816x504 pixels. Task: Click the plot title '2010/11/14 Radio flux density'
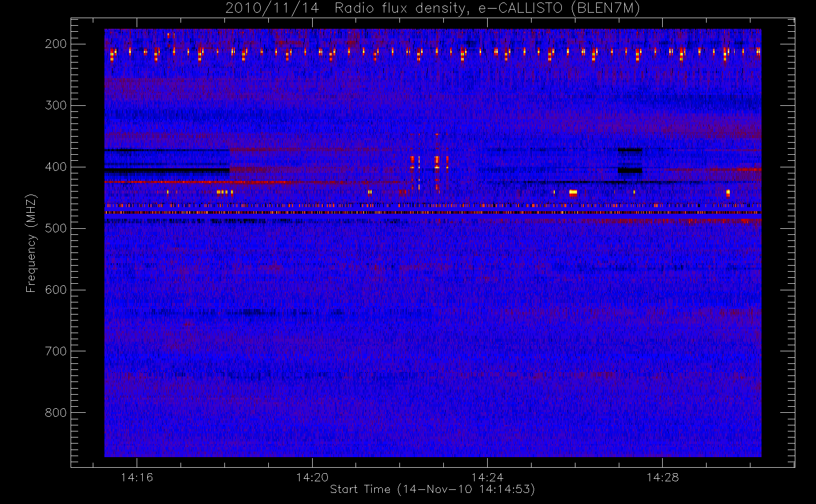433,9
